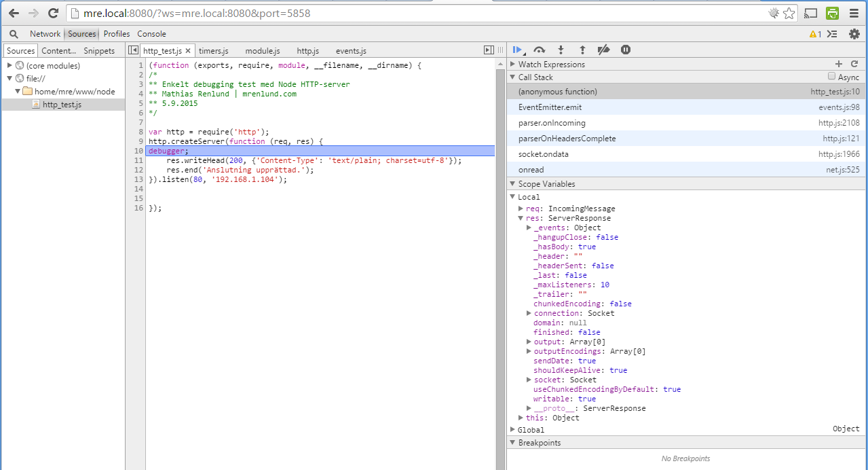This screenshot has height=470, width=868.
Task: Collapse the Scope Variables section
Action: [512, 184]
